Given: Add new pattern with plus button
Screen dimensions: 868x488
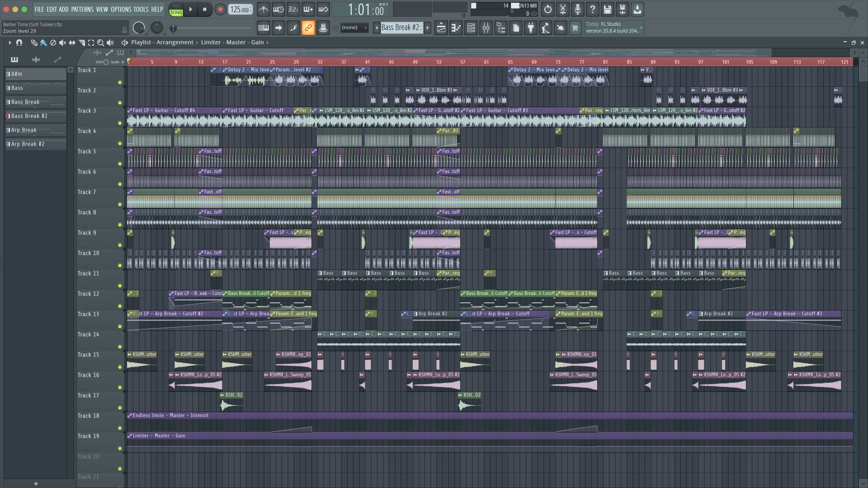Looking at the screenshot, I should 427,28.
